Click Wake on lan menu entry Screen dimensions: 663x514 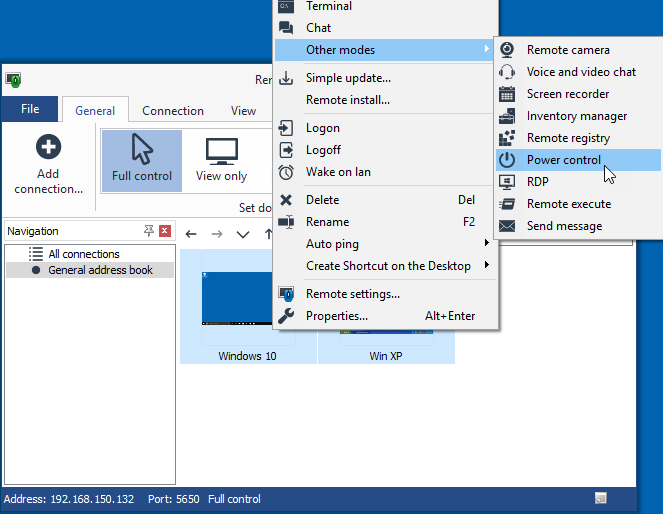click(337, 172)
